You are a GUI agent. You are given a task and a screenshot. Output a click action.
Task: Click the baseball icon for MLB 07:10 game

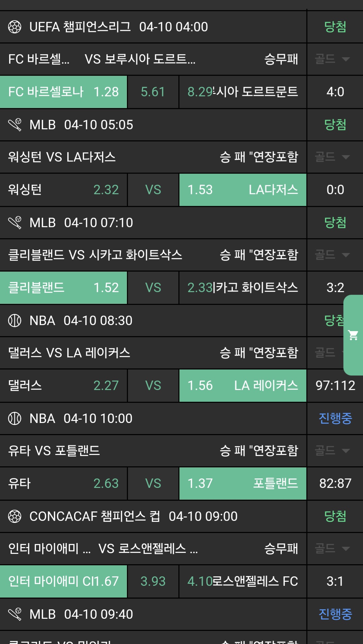[x=14, y=223]
